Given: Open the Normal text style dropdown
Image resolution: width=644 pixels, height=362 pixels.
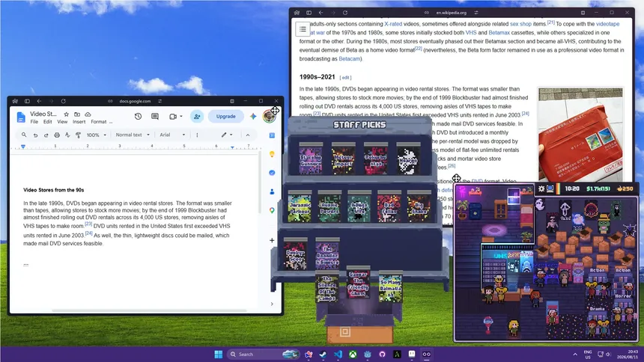Looking at the screenshot, I should click(133, 135).
